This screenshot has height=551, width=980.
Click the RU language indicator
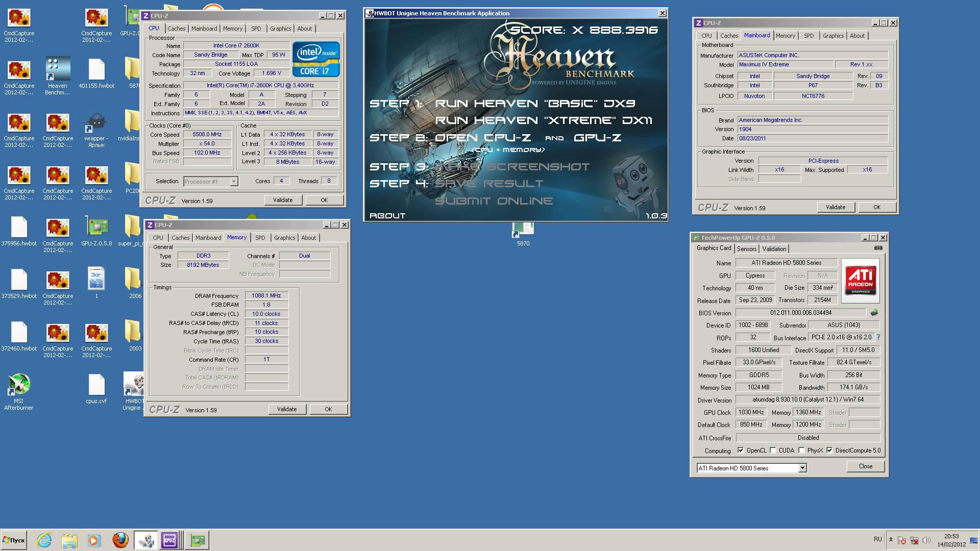[x=877, y=539]
